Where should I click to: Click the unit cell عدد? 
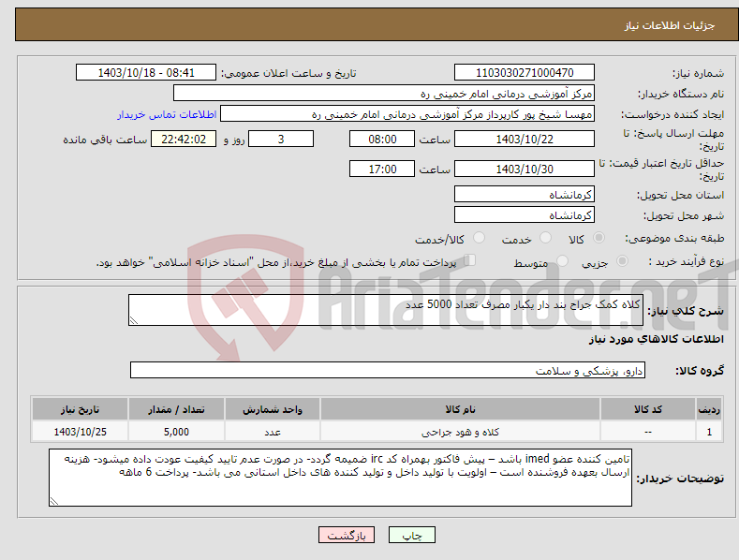tap(273, 432)
